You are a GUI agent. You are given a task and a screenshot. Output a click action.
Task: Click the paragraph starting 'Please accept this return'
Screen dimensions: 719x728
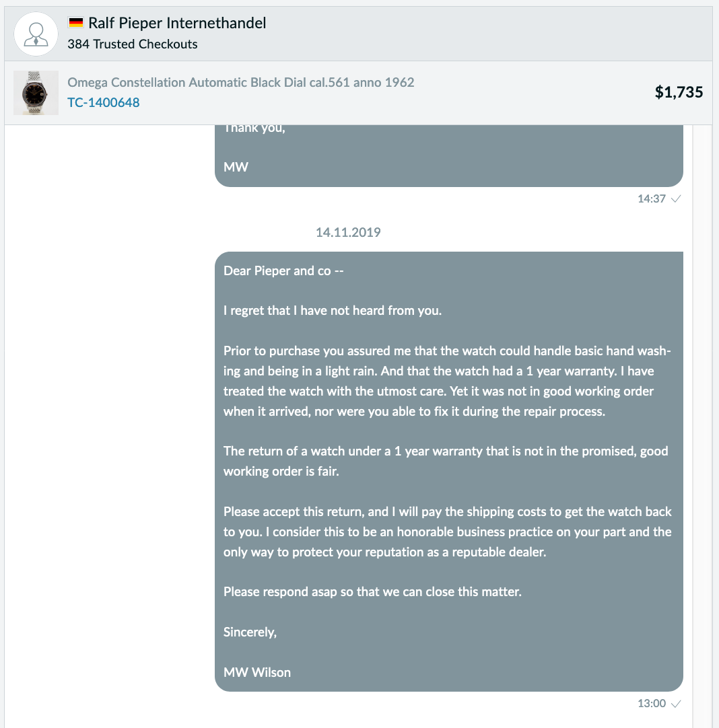[447, 532]
